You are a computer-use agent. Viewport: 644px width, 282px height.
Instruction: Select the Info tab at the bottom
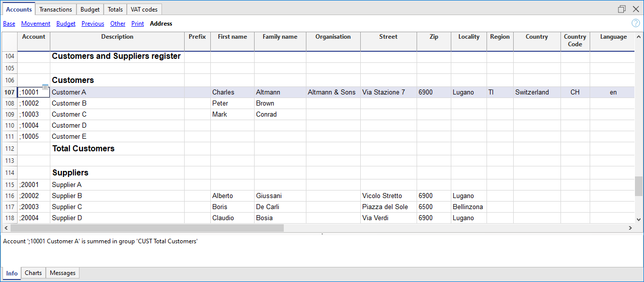(12, 273)
